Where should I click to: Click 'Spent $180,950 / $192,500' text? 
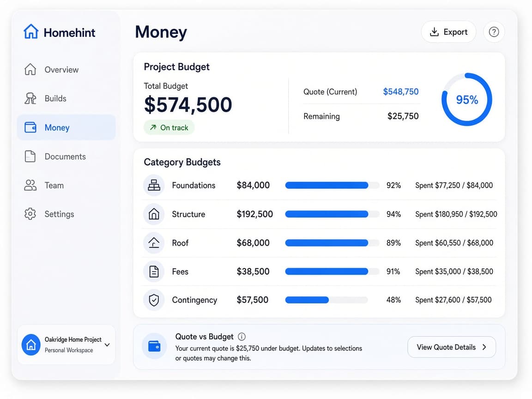[456, 214]
